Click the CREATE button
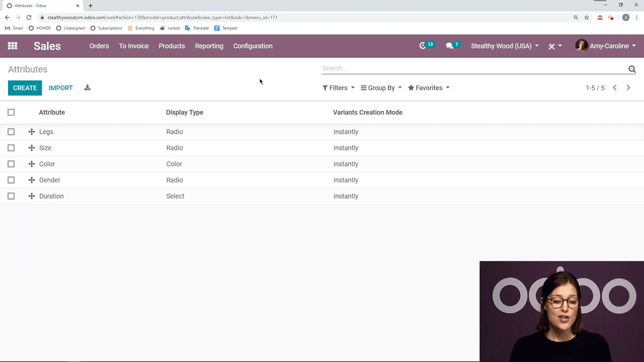 pyautogui.click(x=25, y=88)
